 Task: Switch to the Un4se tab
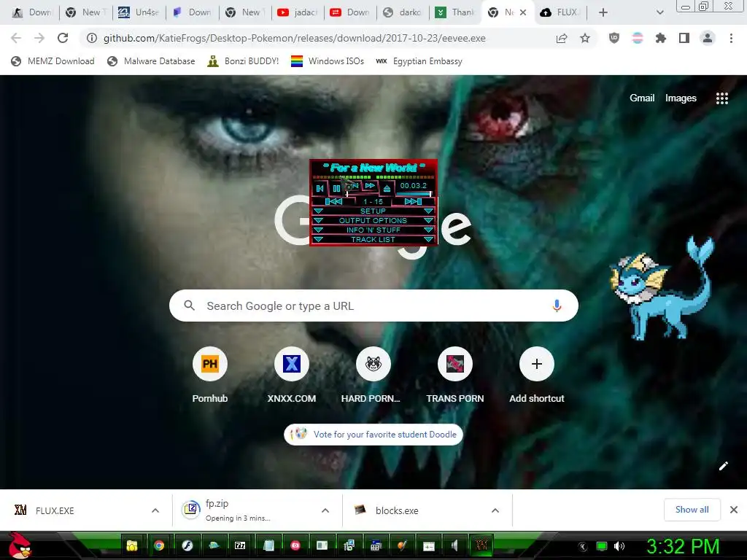(139, 12)
